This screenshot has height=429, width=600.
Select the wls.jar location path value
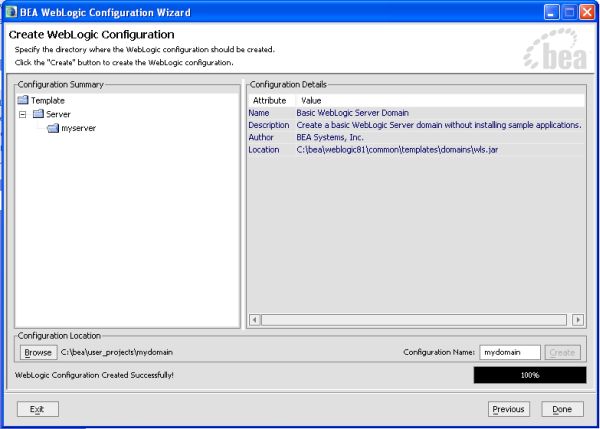tap(397, 150)
